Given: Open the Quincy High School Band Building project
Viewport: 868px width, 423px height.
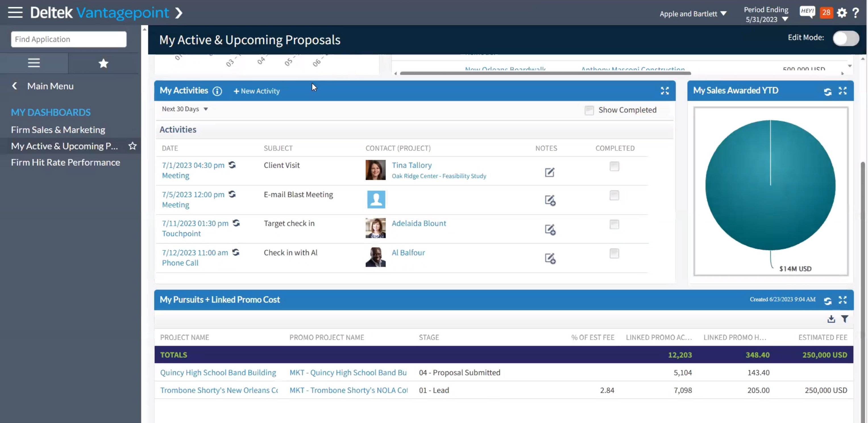Looking at the screenshot, I should pos(218,372).
